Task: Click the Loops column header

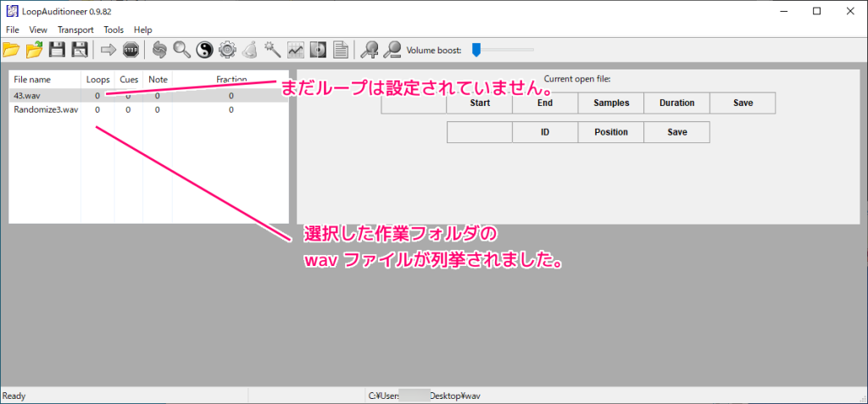Action: [x=98, y=80]
